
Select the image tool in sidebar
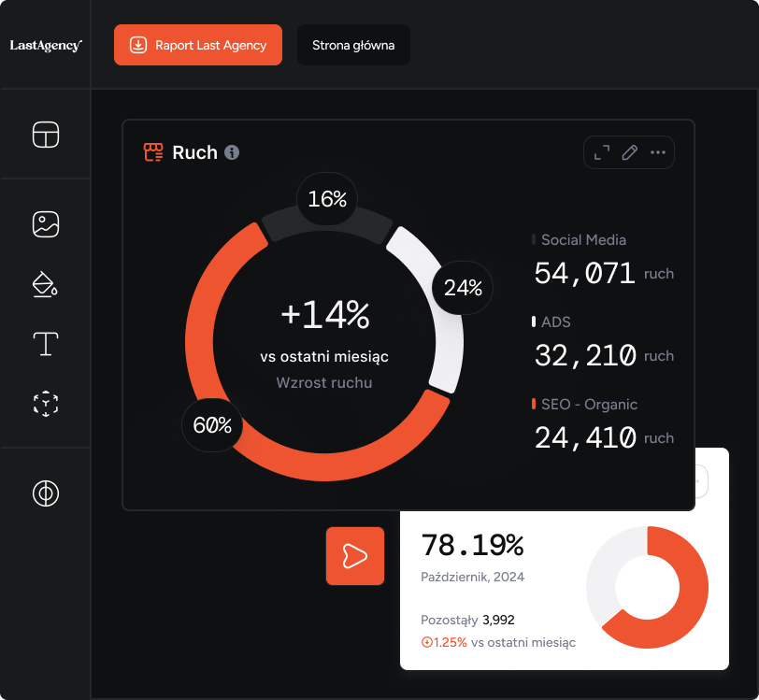click(x=46, y=224)
